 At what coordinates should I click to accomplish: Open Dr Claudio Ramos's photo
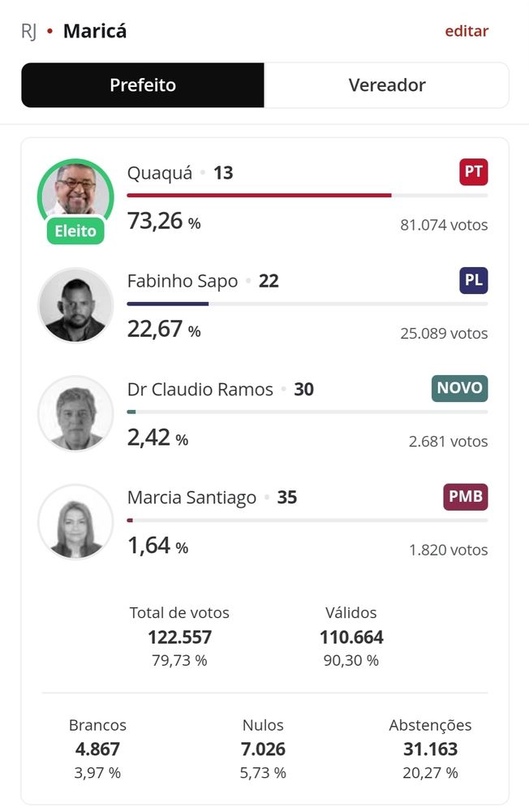tap(75, 414)
